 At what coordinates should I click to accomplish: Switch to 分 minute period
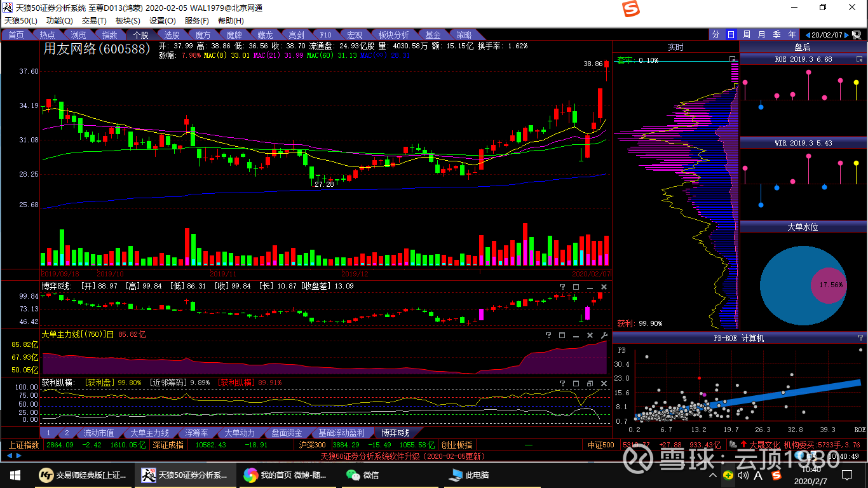click(716, 35)
